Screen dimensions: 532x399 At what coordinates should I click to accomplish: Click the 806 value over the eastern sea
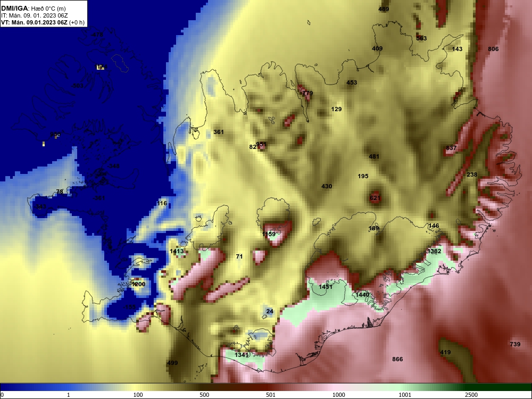pos(493,49)
